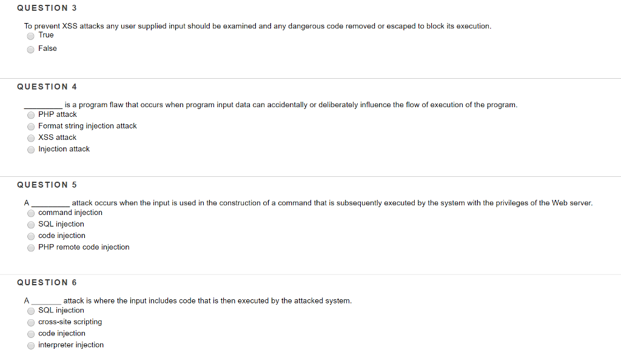Select True for Question 3
The width and height of the screenshot is (621, 364).
point(30,36)
